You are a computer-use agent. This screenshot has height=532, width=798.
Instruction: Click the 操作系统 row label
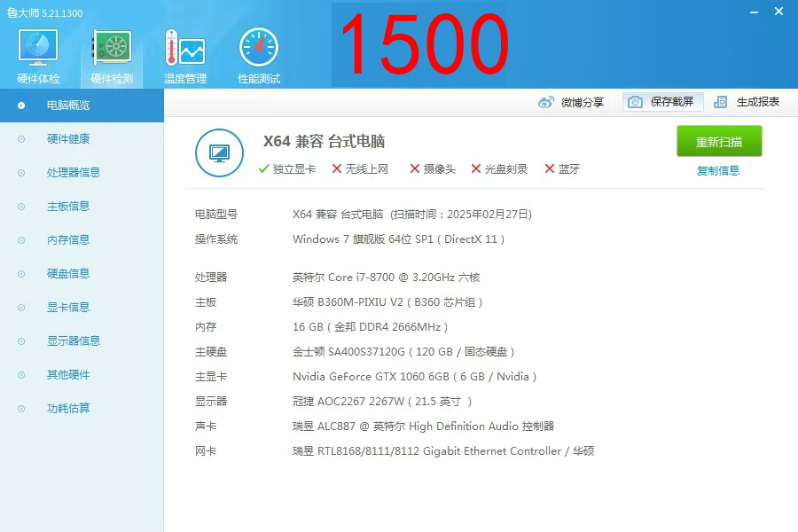click(216, 239)
